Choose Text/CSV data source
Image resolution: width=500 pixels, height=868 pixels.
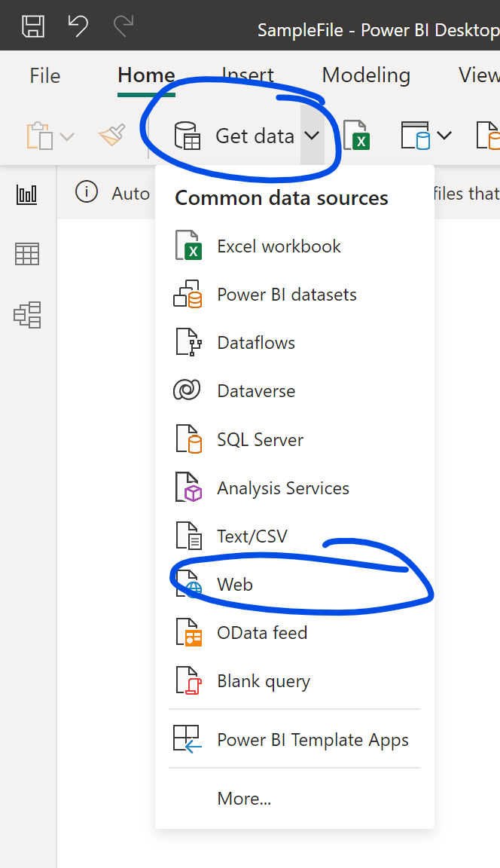pyautogui.click(x=294, y=536)
